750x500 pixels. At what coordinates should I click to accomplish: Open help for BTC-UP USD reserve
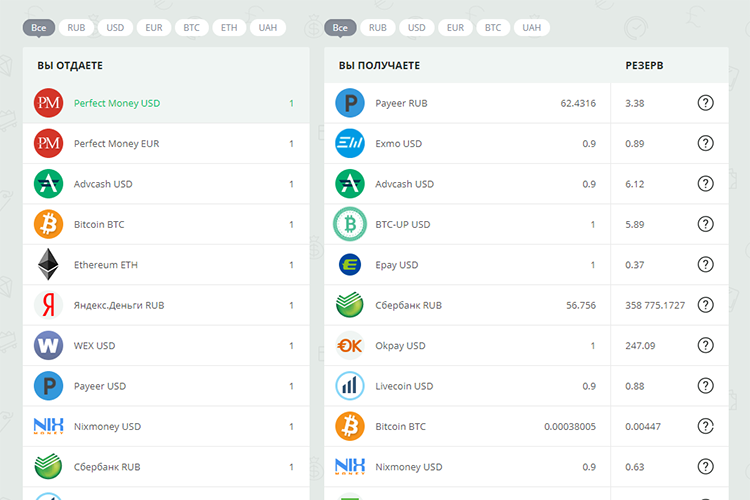pyautogui.click(x=706, y=224)
